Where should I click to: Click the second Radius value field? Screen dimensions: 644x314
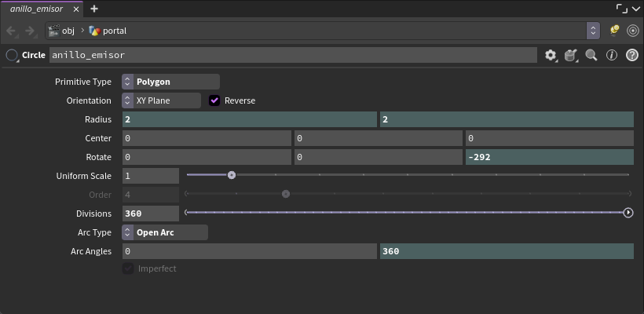click(507, 119)
